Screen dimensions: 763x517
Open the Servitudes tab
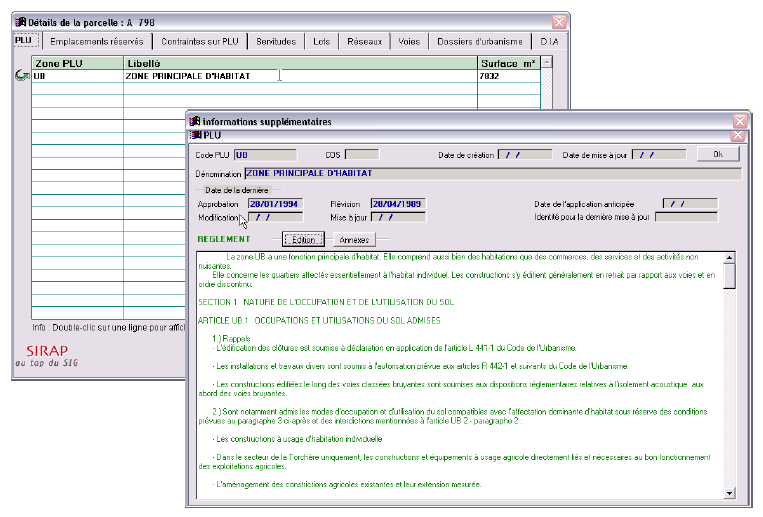coord(276,41)
